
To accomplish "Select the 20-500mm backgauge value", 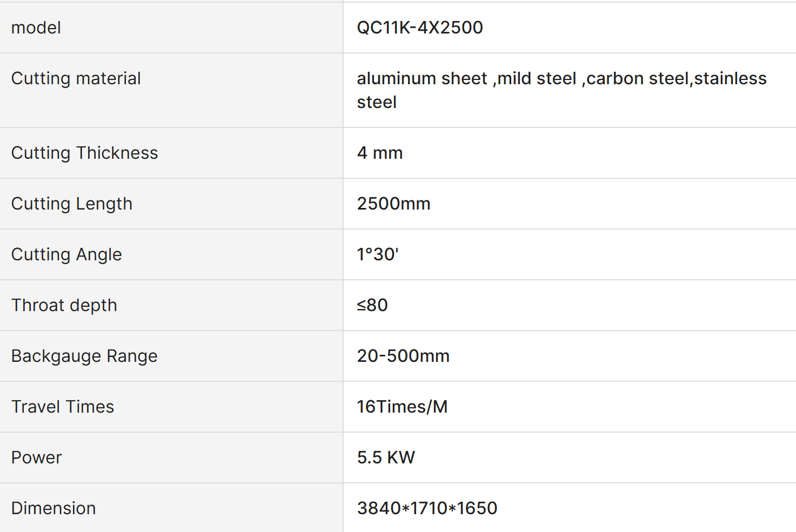I will click(x=404, y=356).
